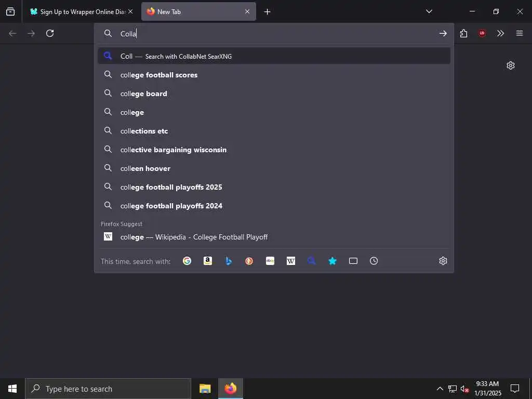
Task: Open search settings gear in dropdown
Action: pyautogui.click(x=443, y=261)
